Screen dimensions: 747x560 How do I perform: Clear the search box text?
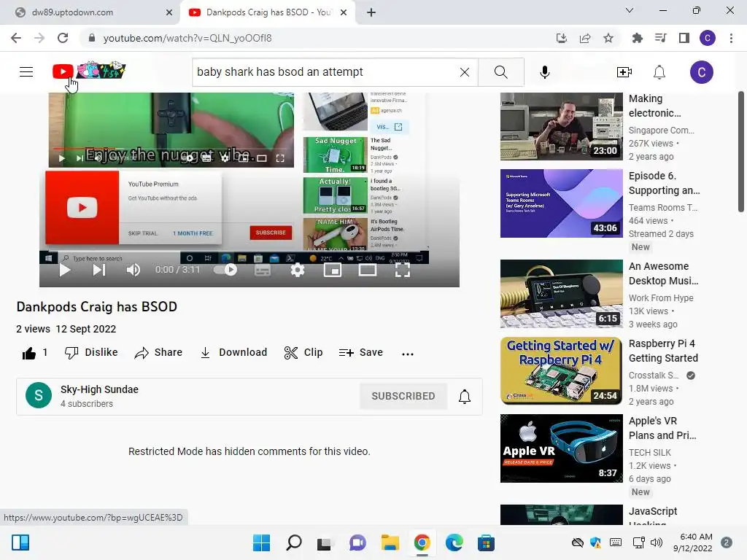[x=465, y=72]
